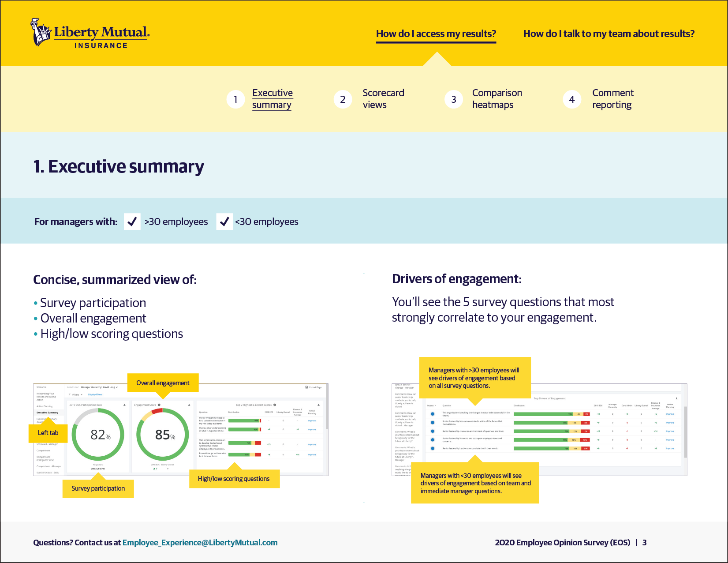Click the 'Survey participation' bullet item
The width and height of the screenshot is (728, 563).
[90, 303]
